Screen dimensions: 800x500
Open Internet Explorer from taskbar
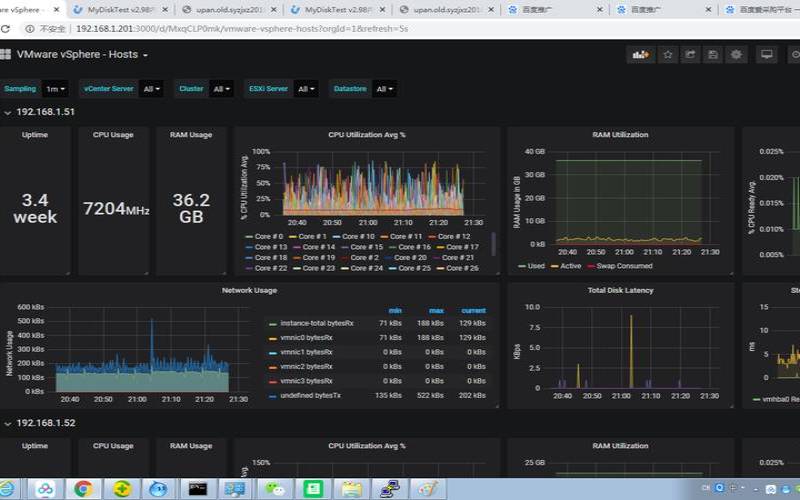tap(7, 489)
